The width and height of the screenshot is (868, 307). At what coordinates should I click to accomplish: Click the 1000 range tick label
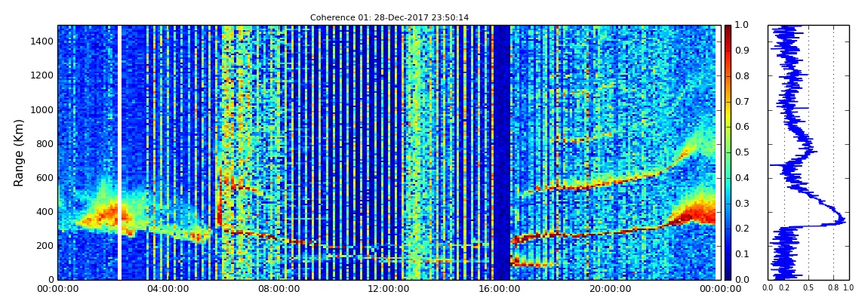point(42,109)
